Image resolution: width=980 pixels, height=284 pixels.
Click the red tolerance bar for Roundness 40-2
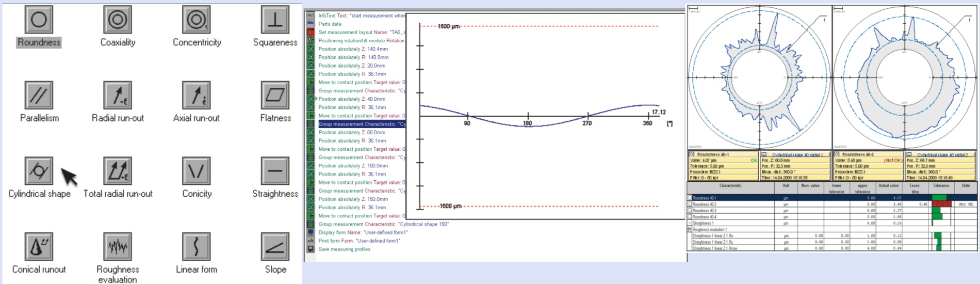click(942, 204)
